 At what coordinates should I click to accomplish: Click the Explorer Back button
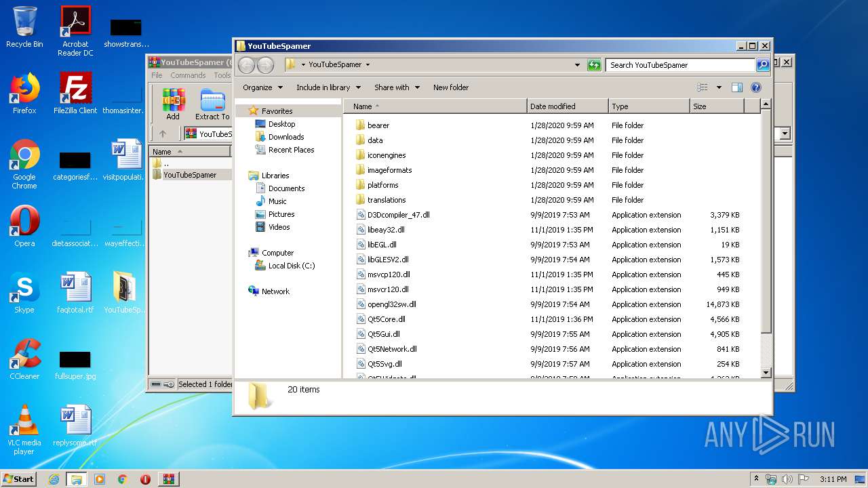click(246, 65)
